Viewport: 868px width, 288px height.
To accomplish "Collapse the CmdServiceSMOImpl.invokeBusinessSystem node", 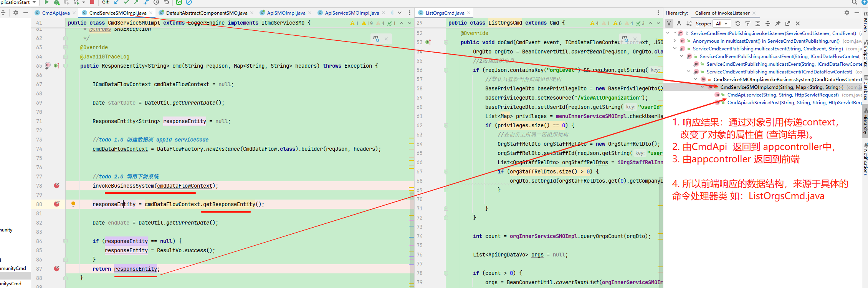I will [696, 79].
